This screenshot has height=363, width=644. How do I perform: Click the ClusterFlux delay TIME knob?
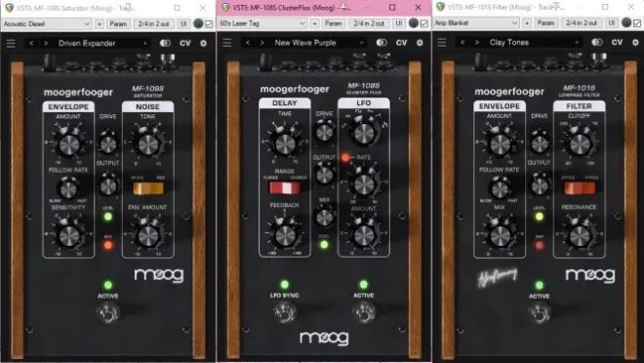(x=284, y=143)
